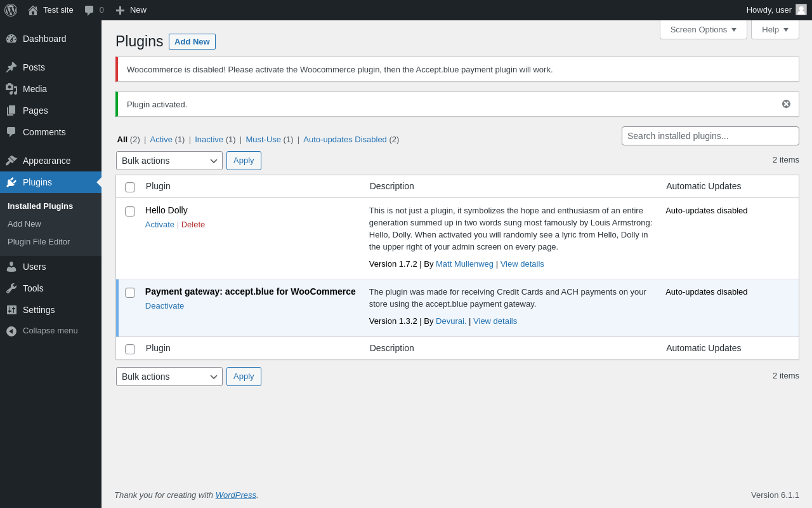Open the top Bulk actions dropdown
This screenshot has width=812, height=508.
coord(169,161)
